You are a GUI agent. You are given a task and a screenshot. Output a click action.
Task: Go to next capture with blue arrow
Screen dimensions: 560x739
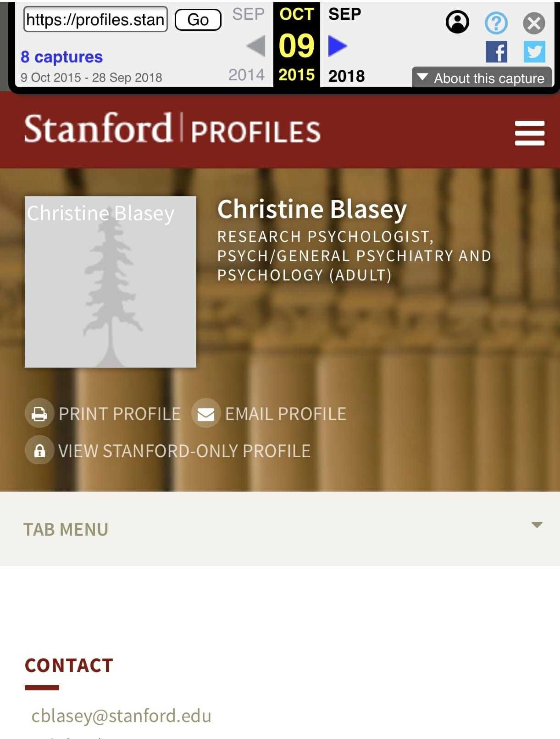point(338,46)
